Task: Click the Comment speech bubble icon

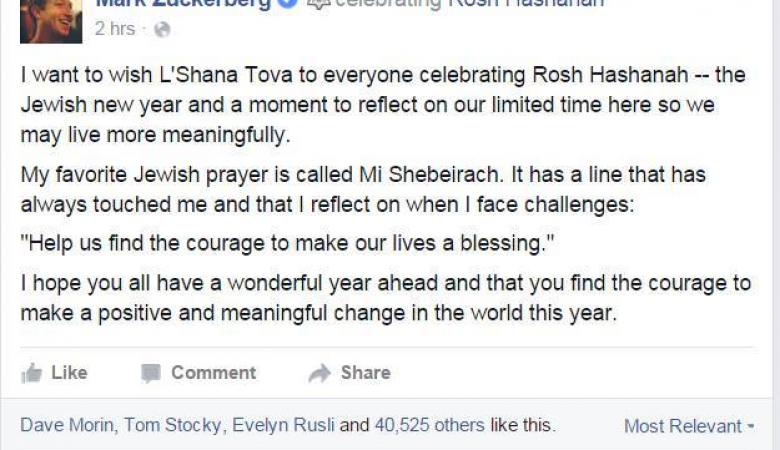Action: [x=151, y=373]
